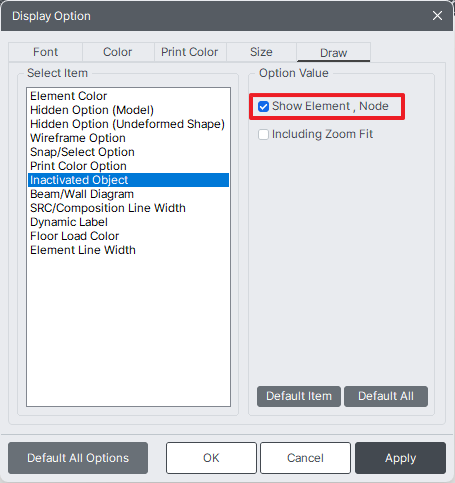This screenshot has height=483, width=455.
Task: Open the Color tab
Action: (x=118, y=52)
